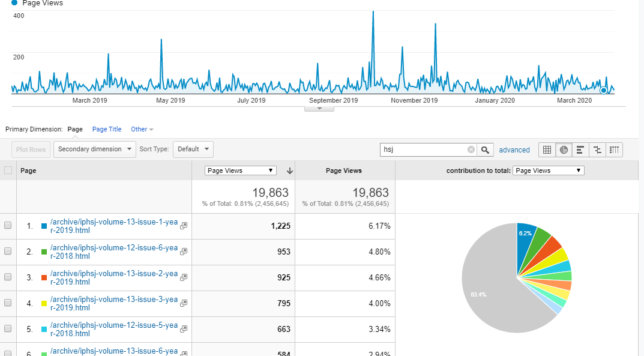Click the search magnifier button
Viewport: 644px width, 356px height.
(x=486, y=149)
